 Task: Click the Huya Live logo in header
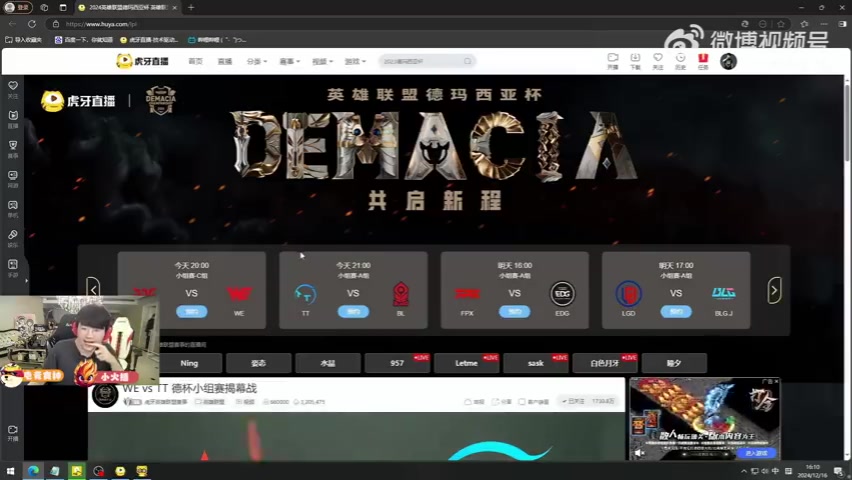pos(142,61)
